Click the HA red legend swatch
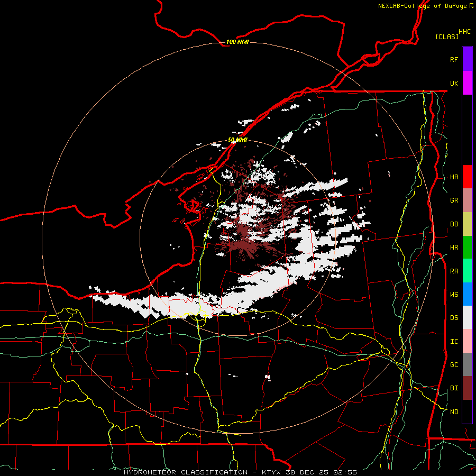476x476 pixels. click(467, 177)
